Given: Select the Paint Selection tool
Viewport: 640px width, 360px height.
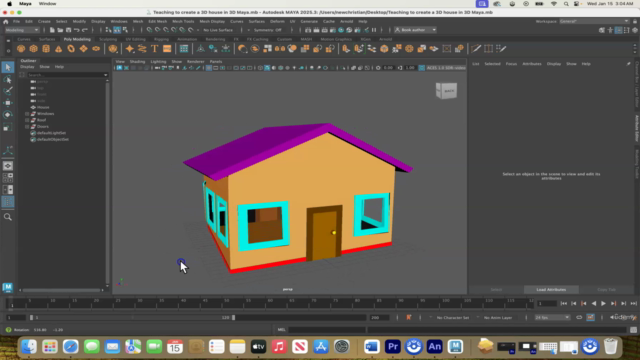Looking at the screenshot, I should pyautogui.click(x=8, y=91).
